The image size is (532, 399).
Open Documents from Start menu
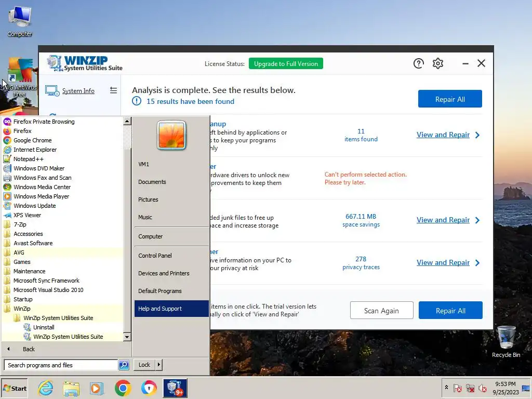[x=171, y=182]
